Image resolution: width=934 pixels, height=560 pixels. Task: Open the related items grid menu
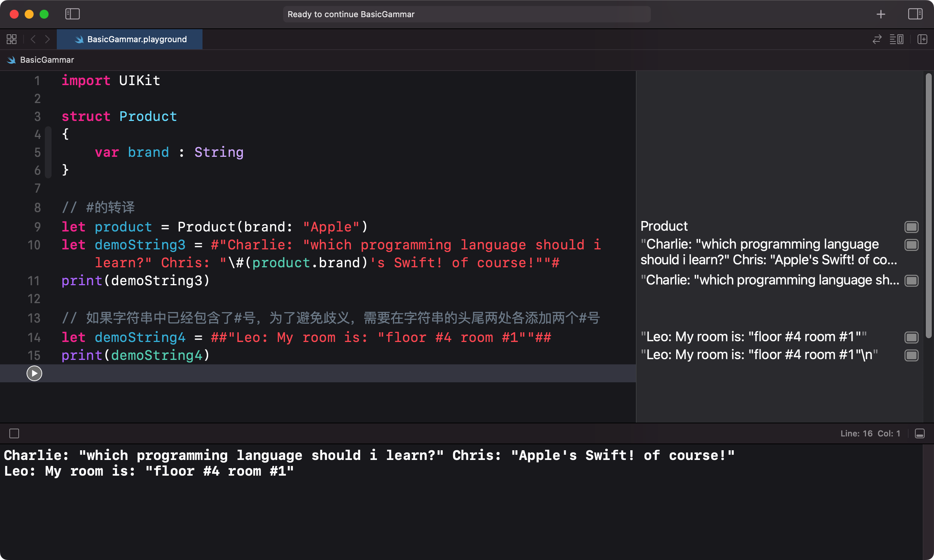coord(12,39)
